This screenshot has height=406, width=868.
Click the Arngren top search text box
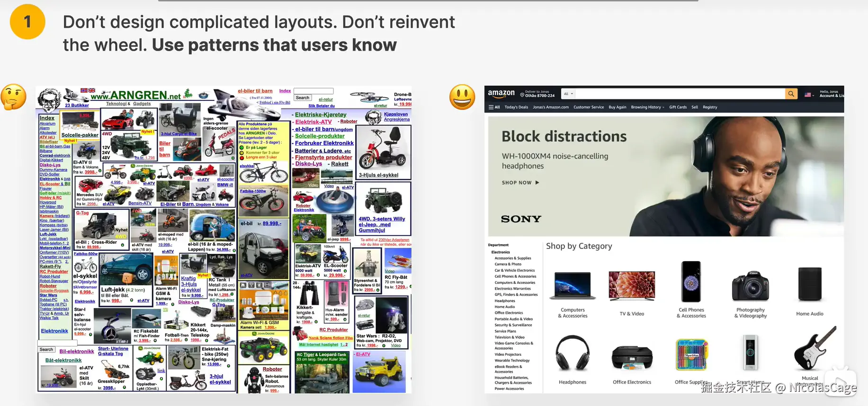(x=313, y=91)
